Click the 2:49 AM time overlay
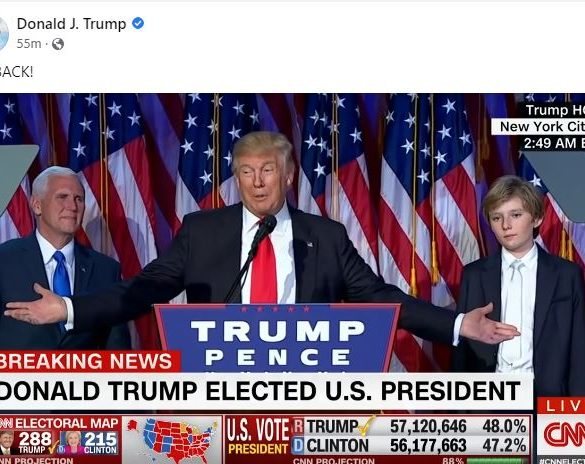585x464 pixels. tap(554, 143)
